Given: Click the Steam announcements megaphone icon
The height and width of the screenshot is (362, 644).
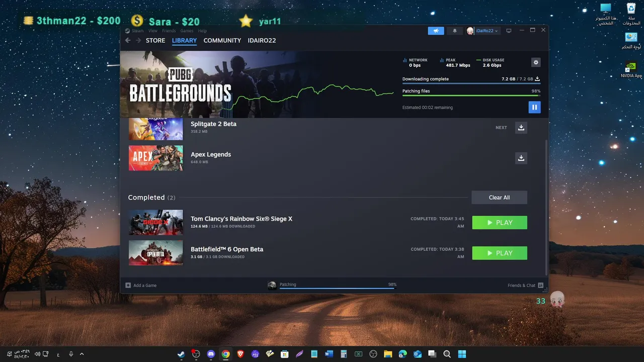Looking at the screenshot, I should (x=436, y=31).
